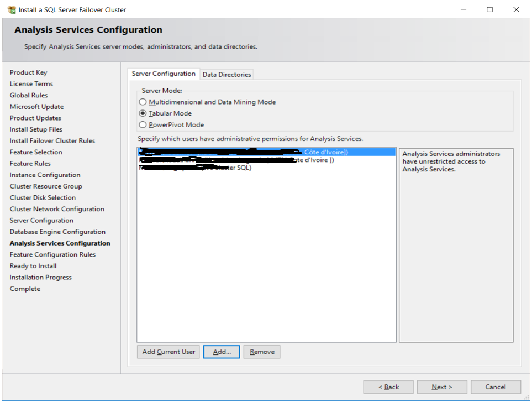Click the Product Updates step
532x402 pixels.
[35, 118]
